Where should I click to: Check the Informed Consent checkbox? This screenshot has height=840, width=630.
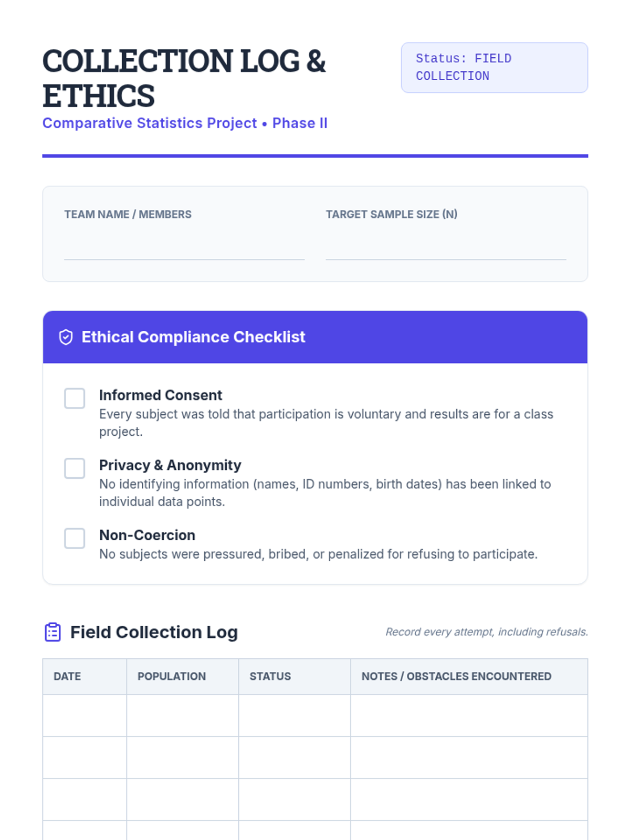pos(75,398)
